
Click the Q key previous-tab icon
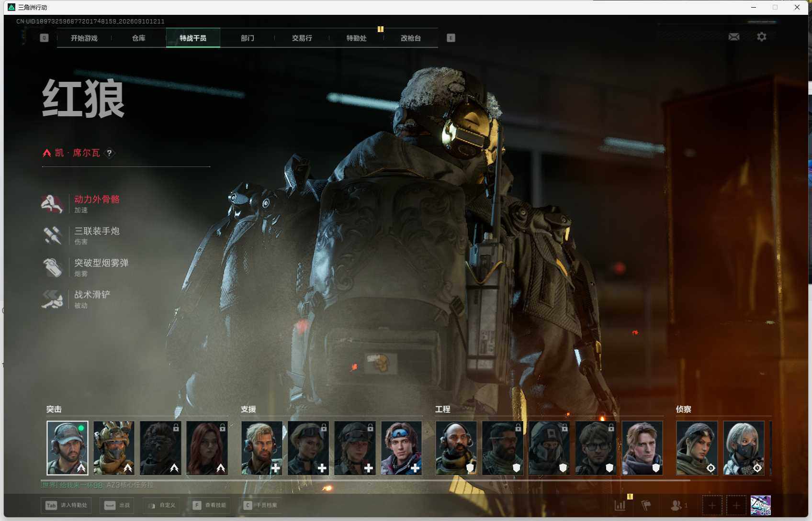(44, 38)
